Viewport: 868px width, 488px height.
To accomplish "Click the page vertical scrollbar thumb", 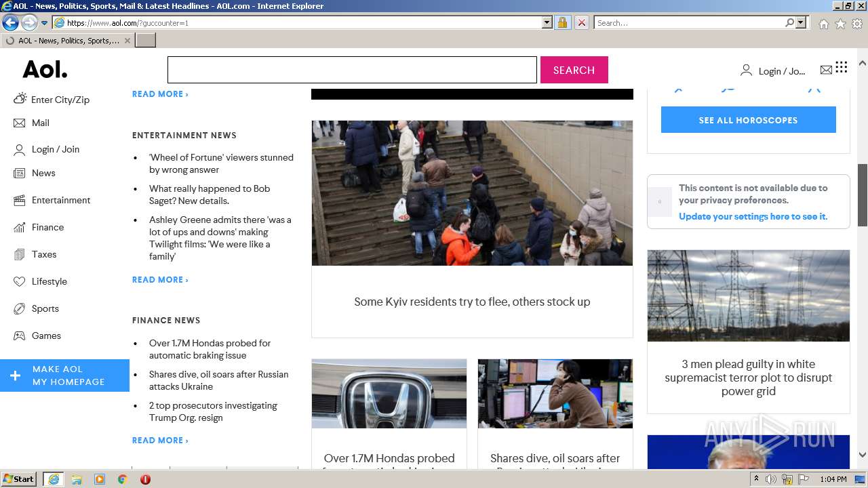I will (x=863, y=195).
